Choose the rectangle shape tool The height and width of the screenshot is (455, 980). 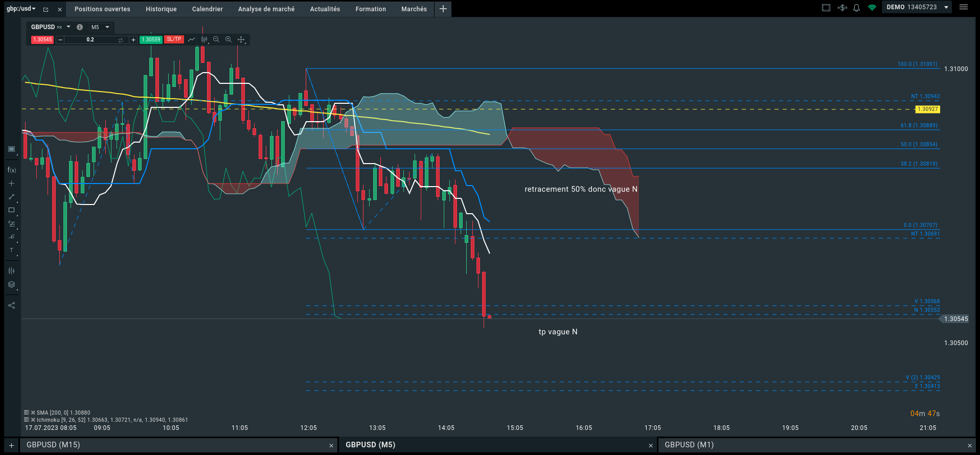click(x=11, y=210)
